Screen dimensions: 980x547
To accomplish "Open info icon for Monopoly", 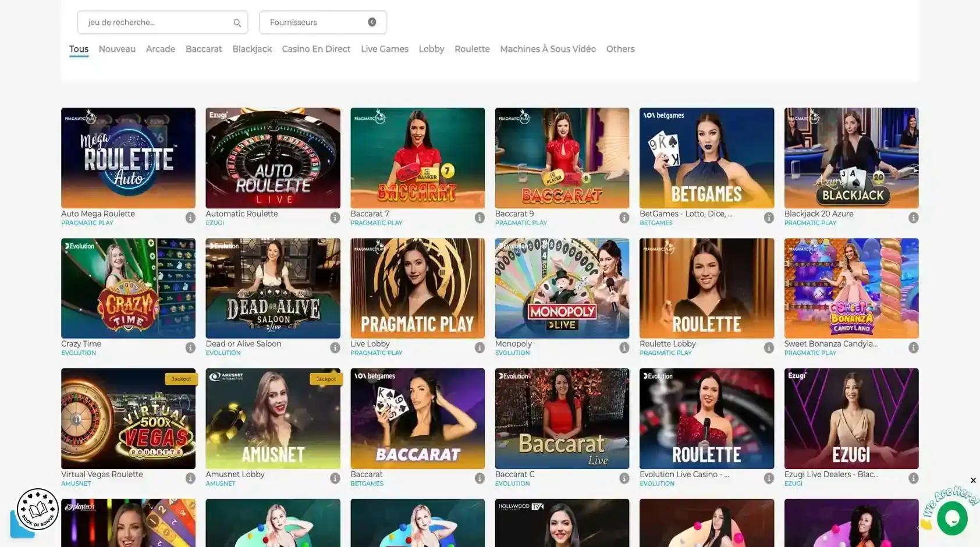I will pyautogui.click(x=624, y=348).
